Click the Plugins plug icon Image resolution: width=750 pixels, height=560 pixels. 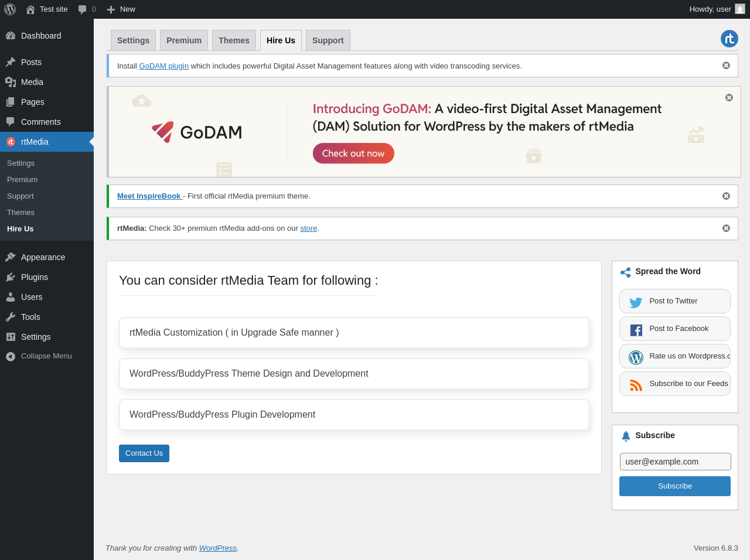pos(11,277)
